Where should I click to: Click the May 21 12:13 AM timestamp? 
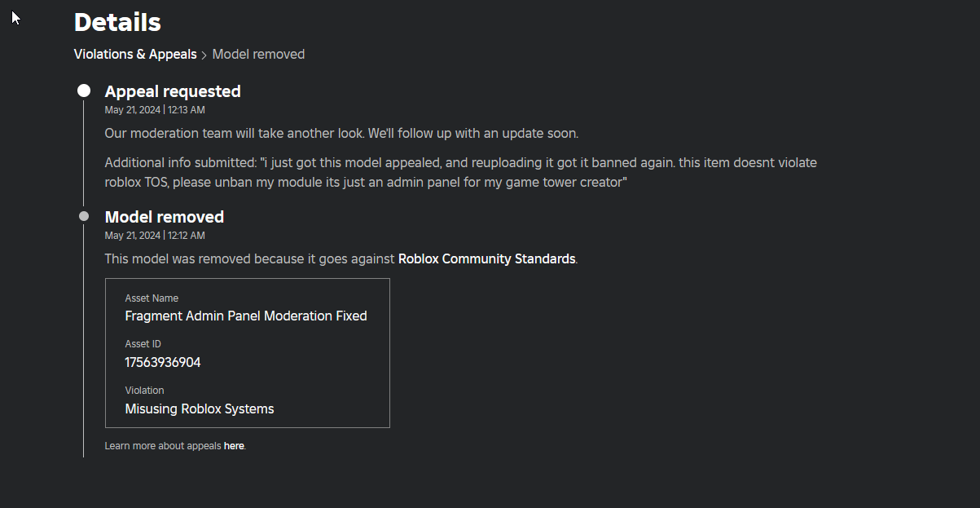[155, 109]
